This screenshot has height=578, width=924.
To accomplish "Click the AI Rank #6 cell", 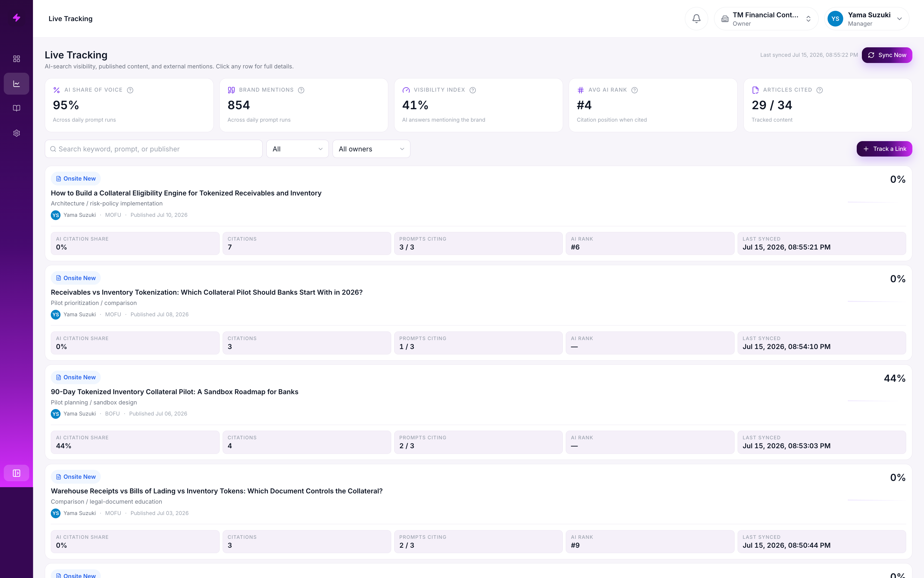I will [x=650, y=244].
